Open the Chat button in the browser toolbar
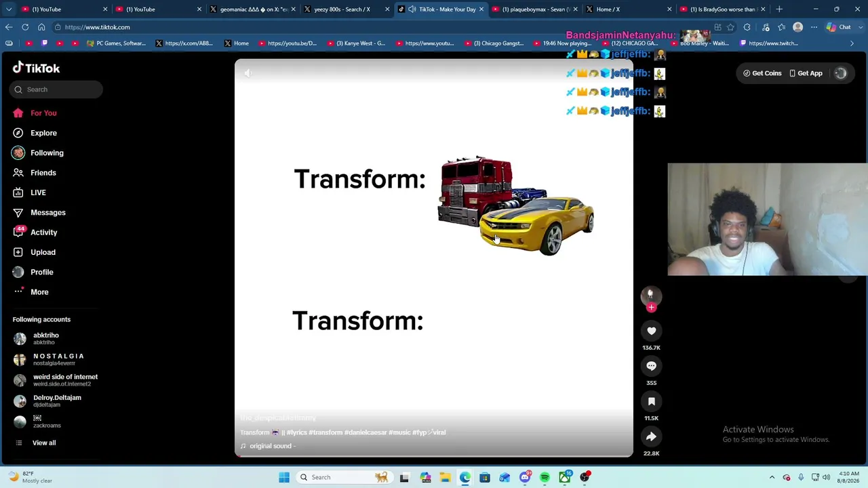 tap(839, 27)
